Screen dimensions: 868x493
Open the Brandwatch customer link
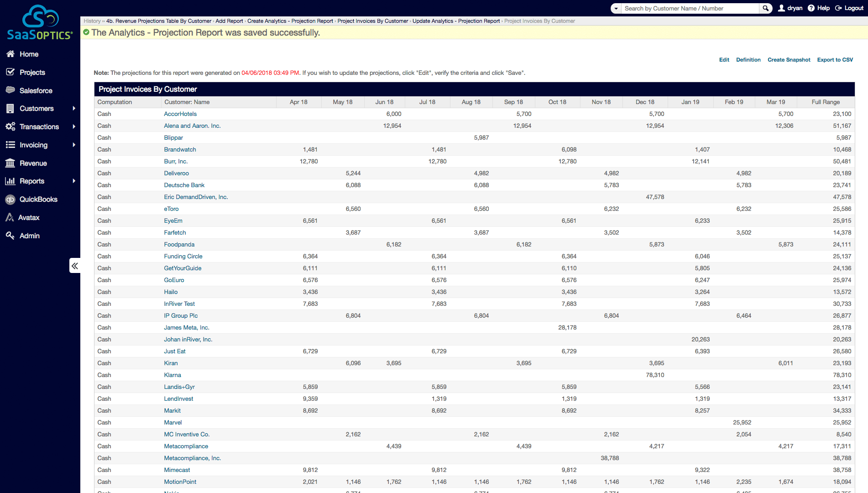[x=180, y=150]
